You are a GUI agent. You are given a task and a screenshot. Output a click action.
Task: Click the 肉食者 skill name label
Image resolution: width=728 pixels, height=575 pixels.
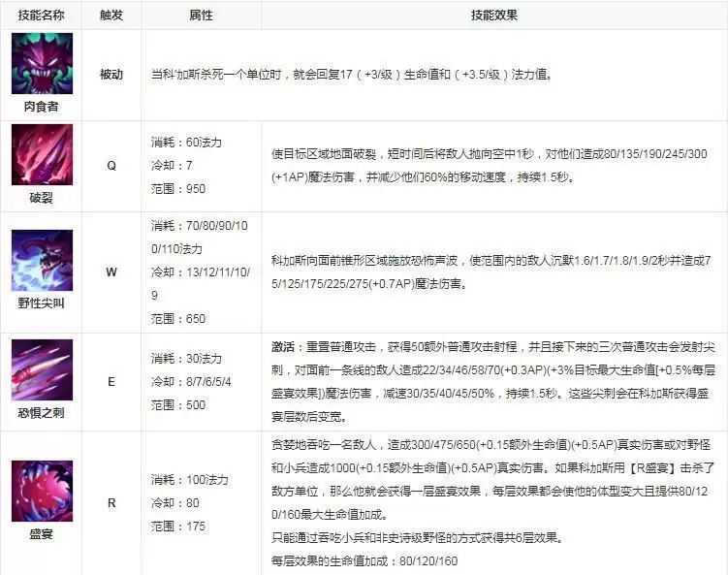point(41,107)
